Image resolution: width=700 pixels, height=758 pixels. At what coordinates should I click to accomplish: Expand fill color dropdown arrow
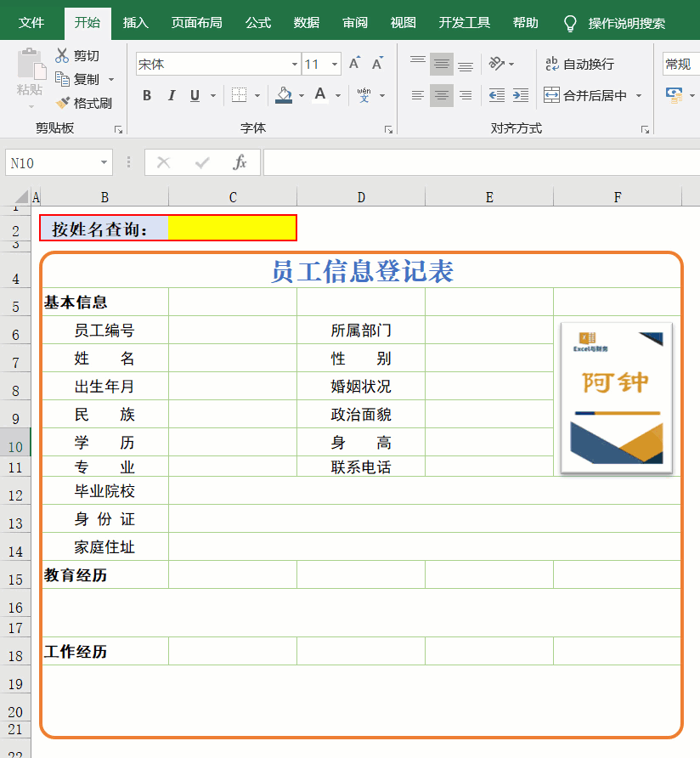coord(302,96)
